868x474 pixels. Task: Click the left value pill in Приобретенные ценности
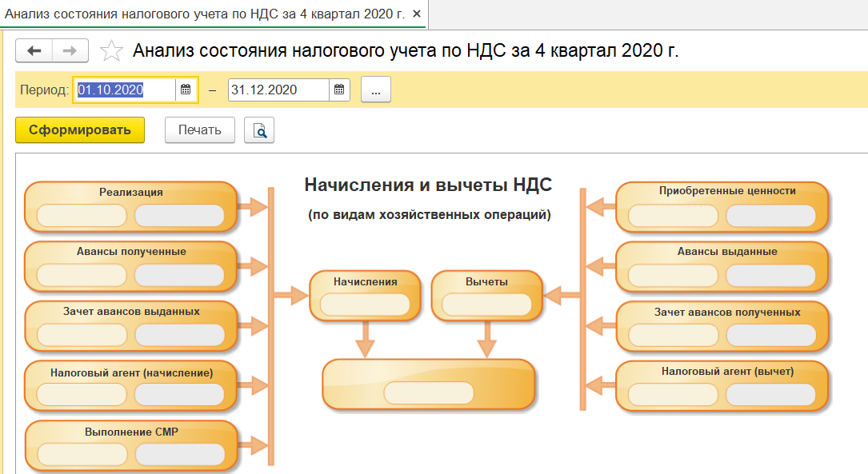click(x=673, y=216)
